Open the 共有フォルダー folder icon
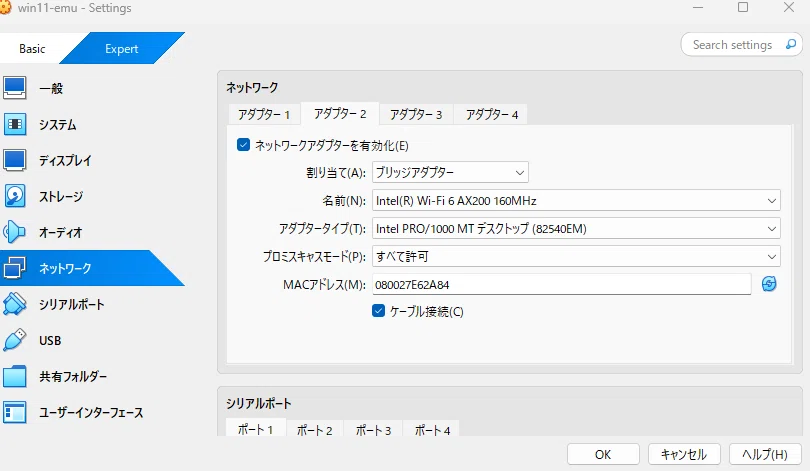Screen dimensions: 810x471 pos(14,376)
